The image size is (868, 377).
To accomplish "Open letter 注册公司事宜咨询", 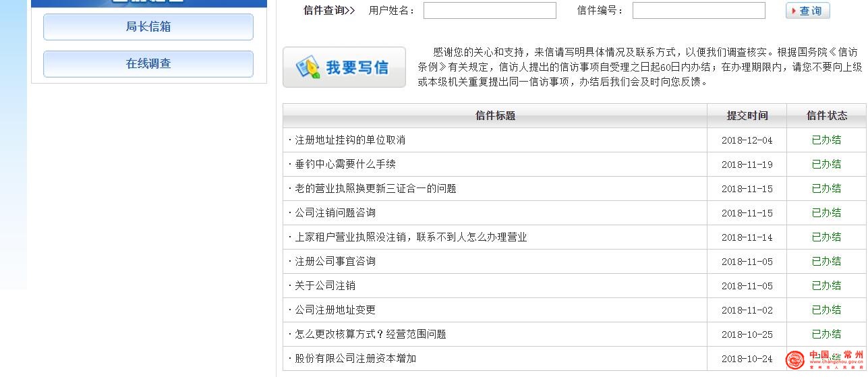I will click(335, 262).
